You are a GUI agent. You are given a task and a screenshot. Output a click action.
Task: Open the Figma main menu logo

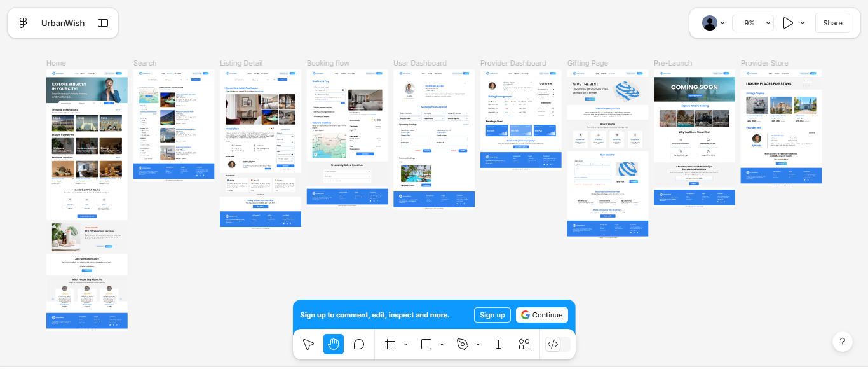24,23
